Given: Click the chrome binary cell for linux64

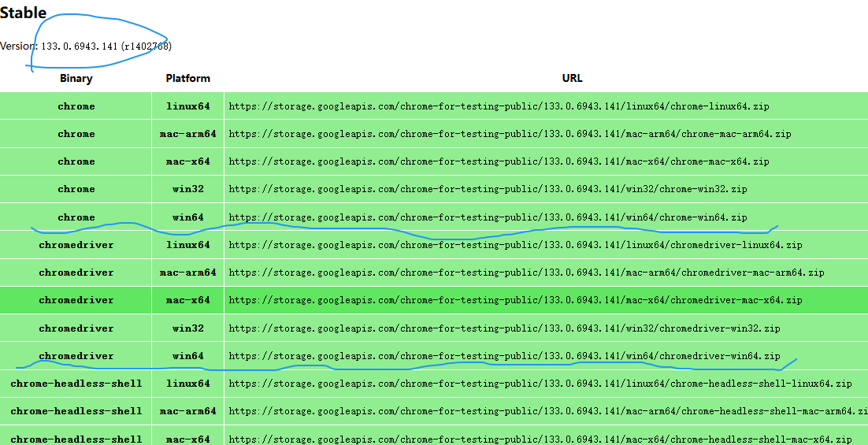Looking at the screenshot, I should pos(76,106).
